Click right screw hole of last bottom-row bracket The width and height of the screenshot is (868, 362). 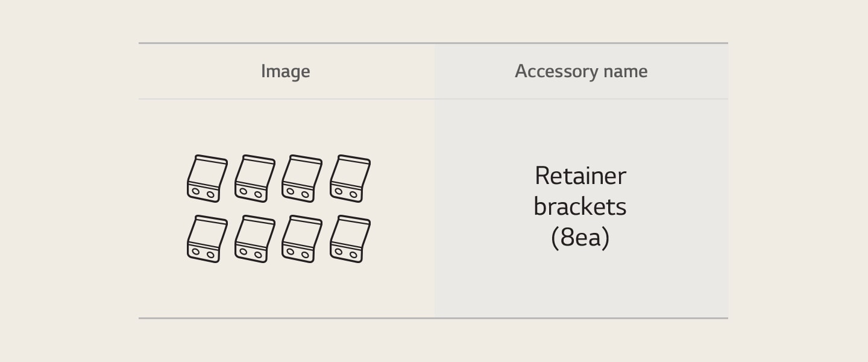click(x=353, y=255)
